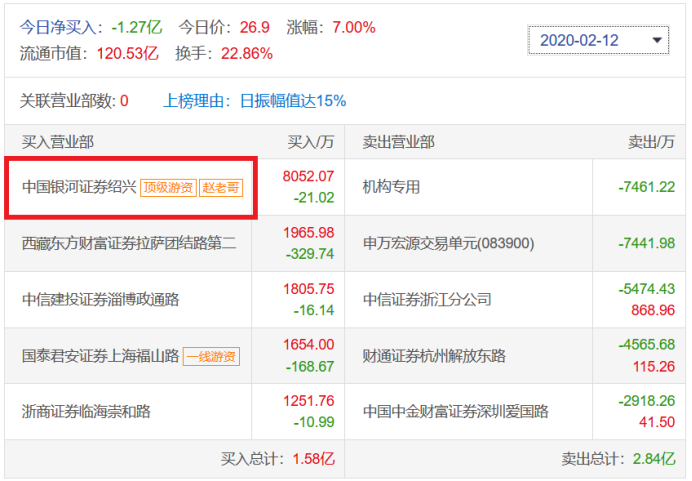The image size is (692, 481).
Task: Click the 卖出营业部 column header
Action: pyautogui.click(x=399, y=142)
